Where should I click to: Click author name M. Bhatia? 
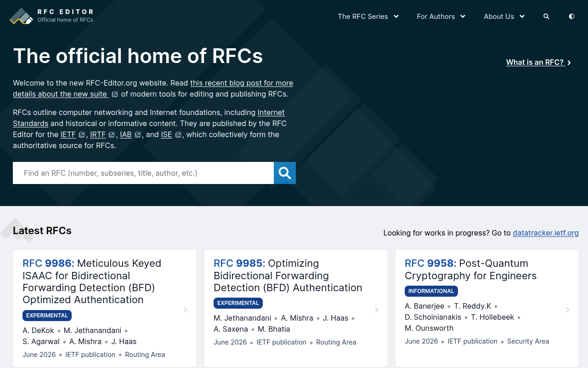(274, 329)
